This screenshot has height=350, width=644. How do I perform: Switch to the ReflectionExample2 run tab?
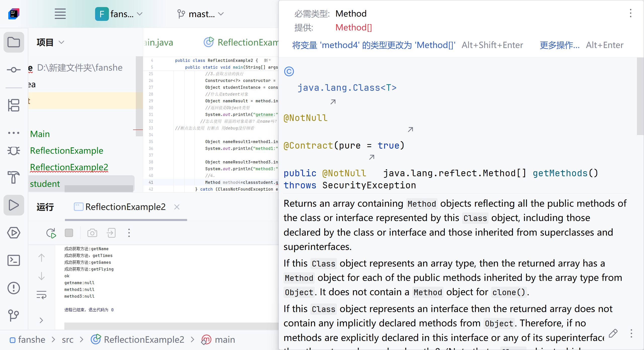pyautogui.click(x=125, y=207)
